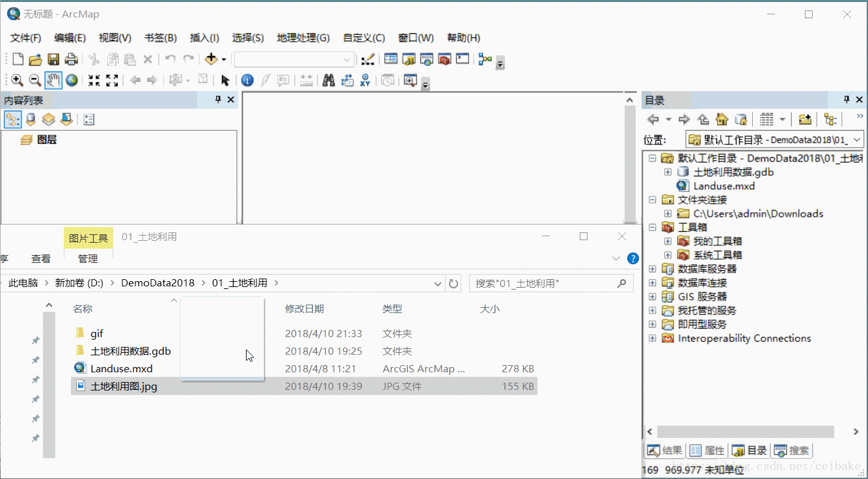Select the Zoom Out tool
868x479 pixels.
click(x=35, y=80)
